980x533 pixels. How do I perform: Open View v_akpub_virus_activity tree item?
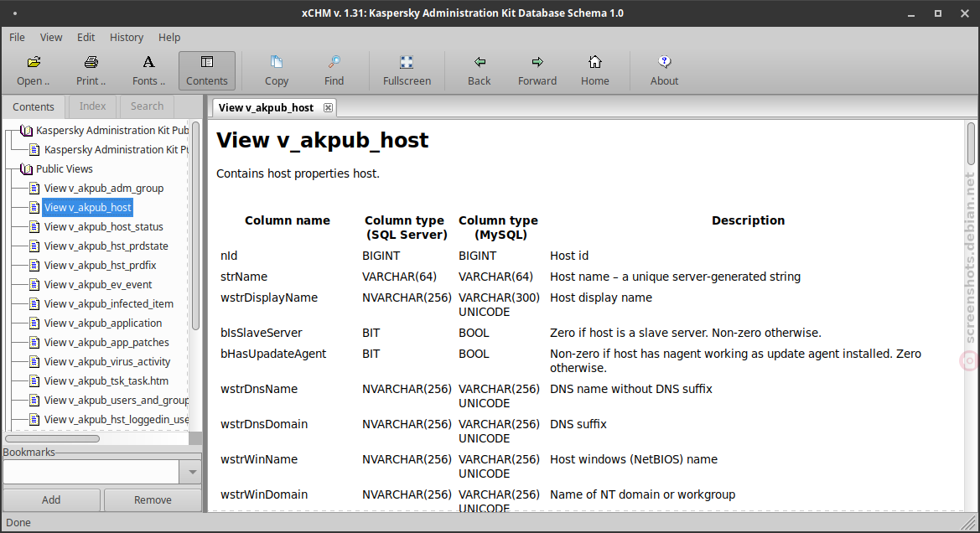tap(107, 362)
